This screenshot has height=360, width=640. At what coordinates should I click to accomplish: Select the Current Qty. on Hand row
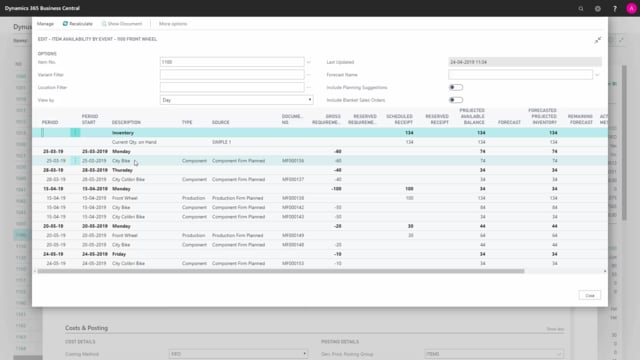[x=320, y=142]
